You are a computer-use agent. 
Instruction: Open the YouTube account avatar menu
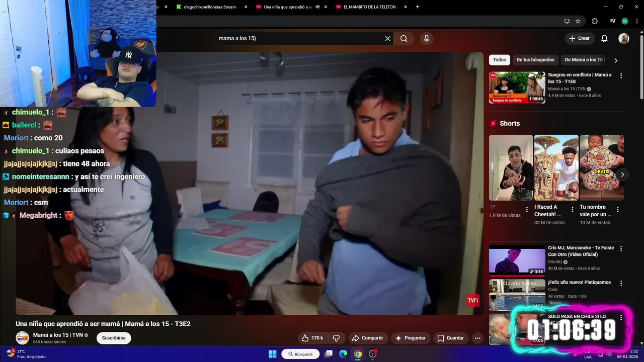(x=624, y=38)
